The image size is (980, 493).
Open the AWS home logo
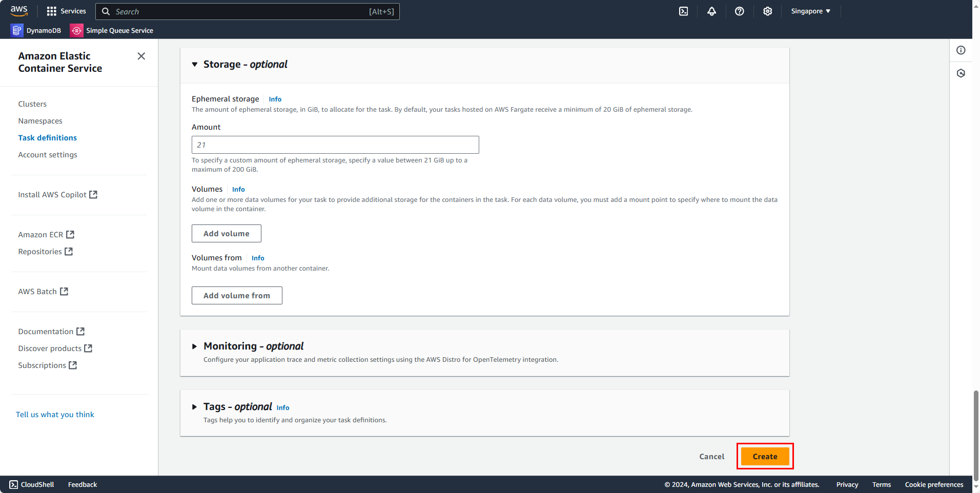click(x=19, y=11)
